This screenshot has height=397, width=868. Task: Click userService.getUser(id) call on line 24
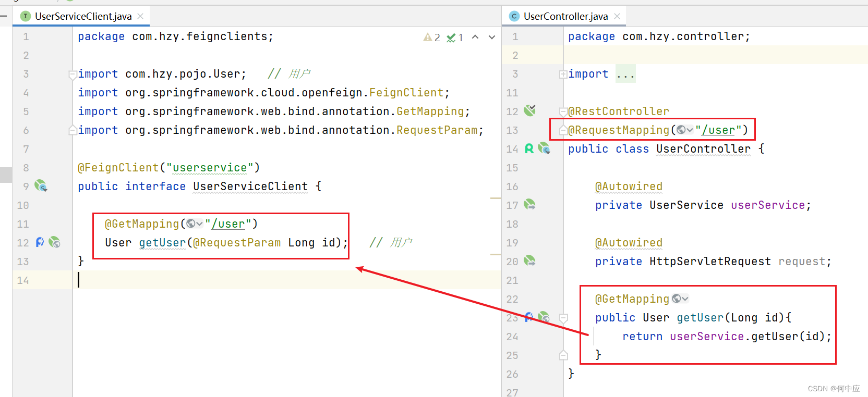747,337
